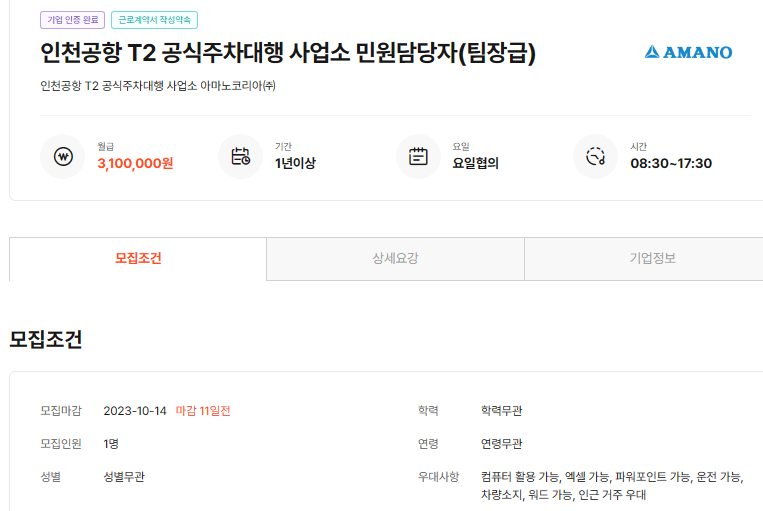Image resolution: width=763 pixels, height=511 pixels.
Task: Click the 시간 label above the hours
Action: click(639, 146)
